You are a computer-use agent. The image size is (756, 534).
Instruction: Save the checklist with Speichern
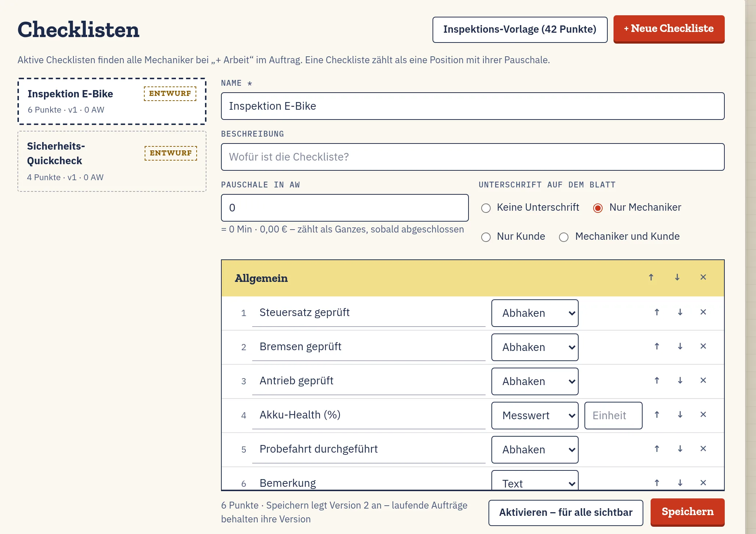[687, 512]
